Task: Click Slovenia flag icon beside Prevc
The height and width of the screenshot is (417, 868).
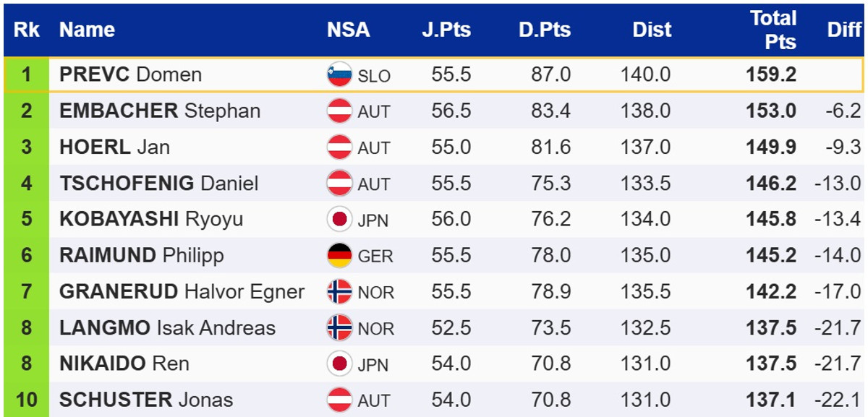Action: point(339,75)
